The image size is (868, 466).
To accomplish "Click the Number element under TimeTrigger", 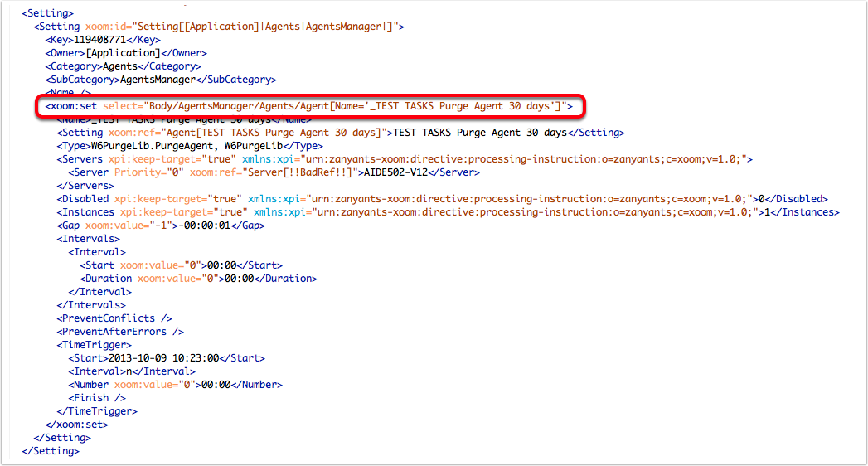I will pyautogui.click(x=175, y=385).
